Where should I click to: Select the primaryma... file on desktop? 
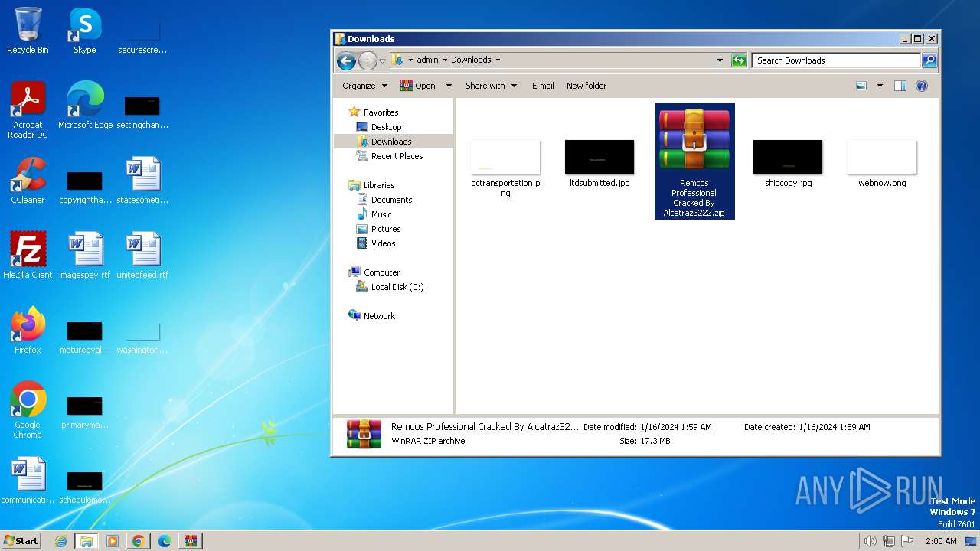[84, 412]
